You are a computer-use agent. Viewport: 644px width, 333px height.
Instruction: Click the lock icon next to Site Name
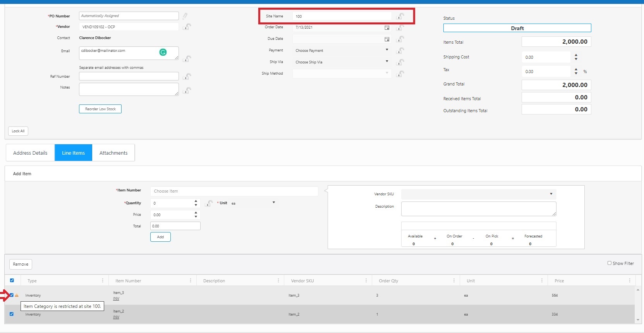[x=400, y=16]
